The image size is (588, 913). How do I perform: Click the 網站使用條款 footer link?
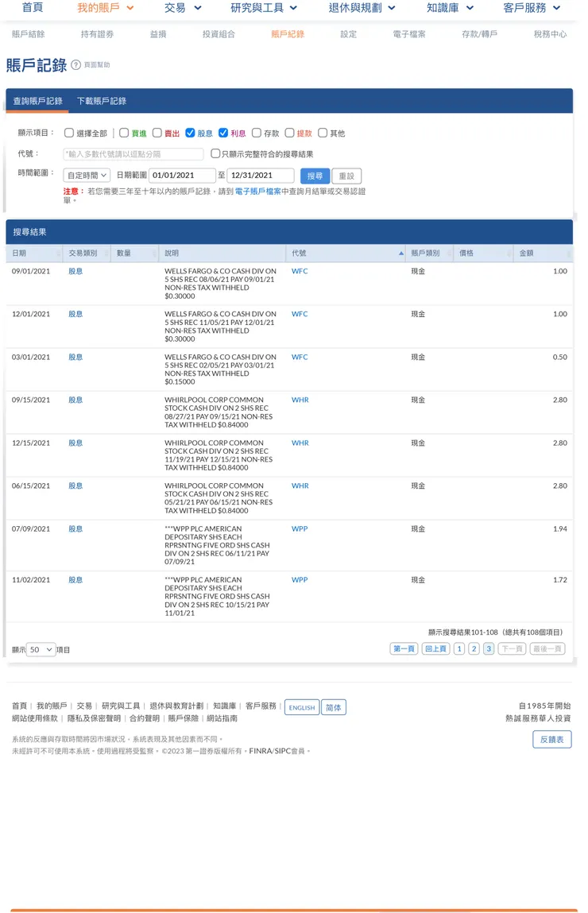[x=35, y=718]
